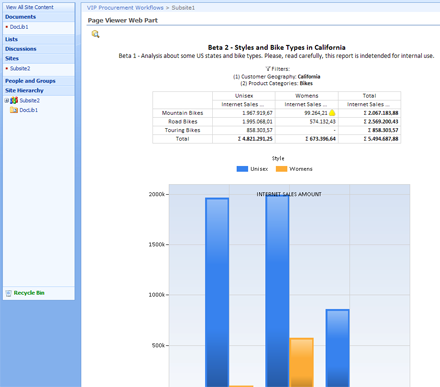Screen dimensions: 440x387
Task: Click the California filter value
Action: click(x=309, y=77)
